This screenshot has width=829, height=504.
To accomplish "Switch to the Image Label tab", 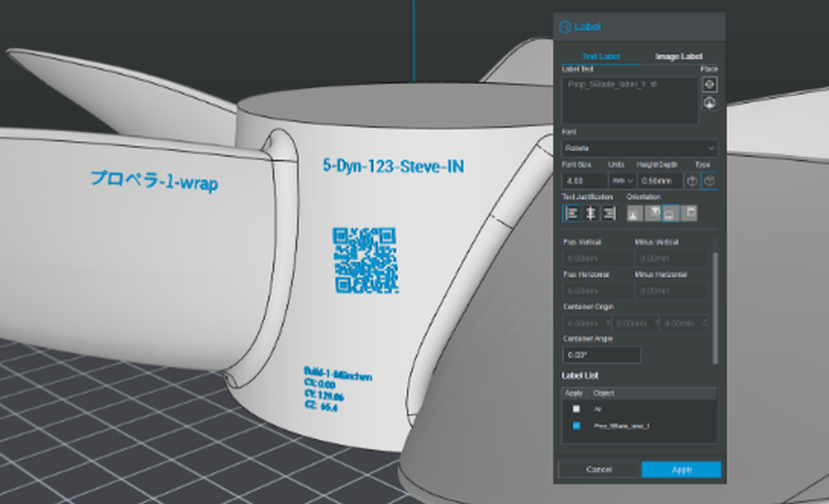I will point(678,56).
